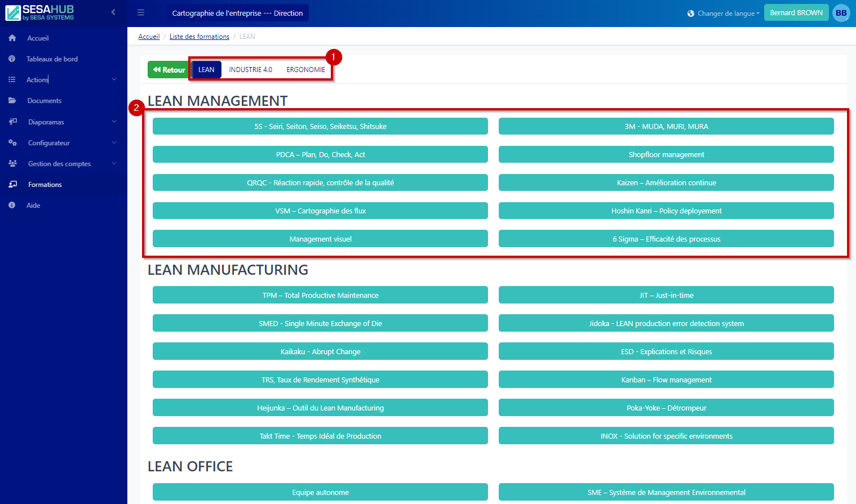Click the hamburger menu icon in header
This screenshot has width=856, height=504.
141,12
